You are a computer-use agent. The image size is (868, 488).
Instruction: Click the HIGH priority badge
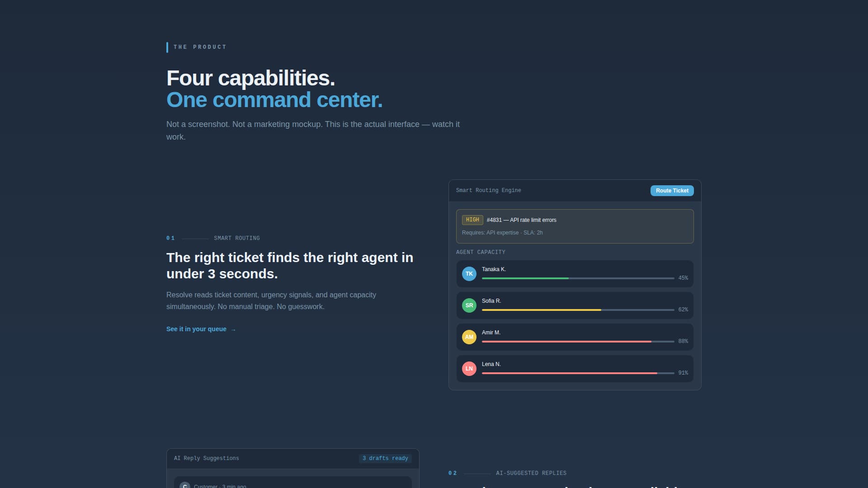coord(472,220)
